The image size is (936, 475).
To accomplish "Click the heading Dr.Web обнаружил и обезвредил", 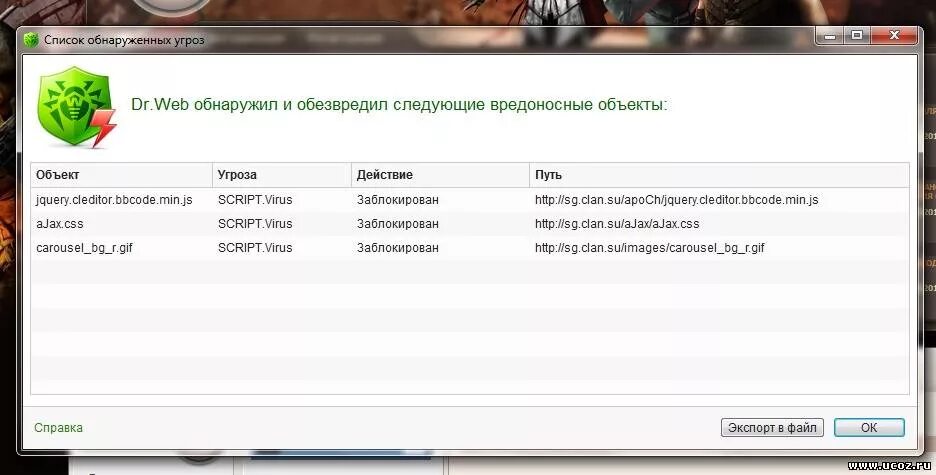I will click(x=399, y=104).
